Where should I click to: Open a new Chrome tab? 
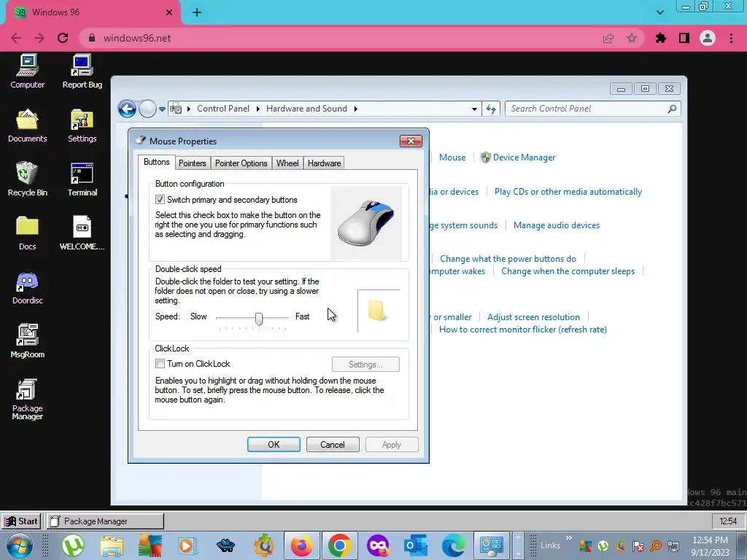pyautogui.click(x=197, y=13)
